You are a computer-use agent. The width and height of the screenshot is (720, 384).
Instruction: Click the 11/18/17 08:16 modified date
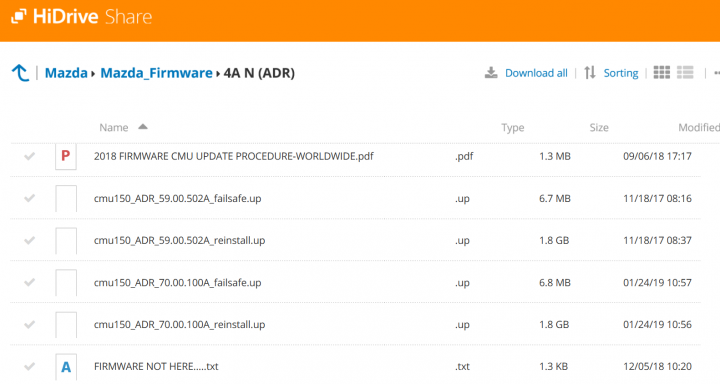[x=657, y=198]
